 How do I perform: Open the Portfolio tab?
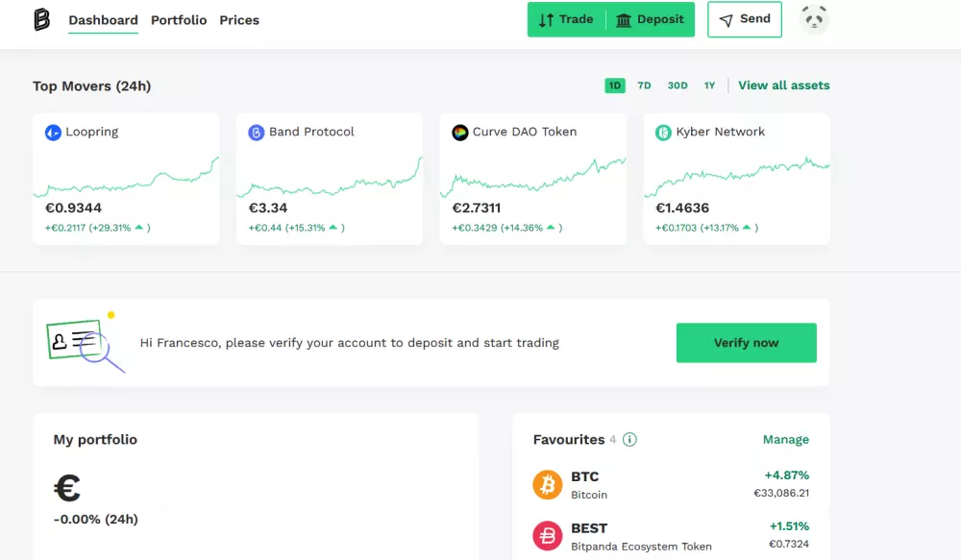(179, 20)
